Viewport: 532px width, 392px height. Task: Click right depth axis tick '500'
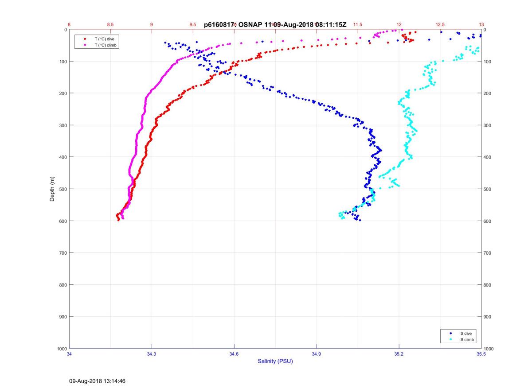coord(487,189)
